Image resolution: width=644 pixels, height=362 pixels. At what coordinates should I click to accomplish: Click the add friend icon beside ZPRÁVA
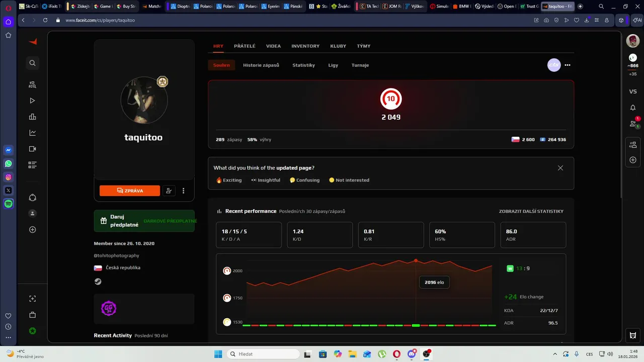click(169, 191)
